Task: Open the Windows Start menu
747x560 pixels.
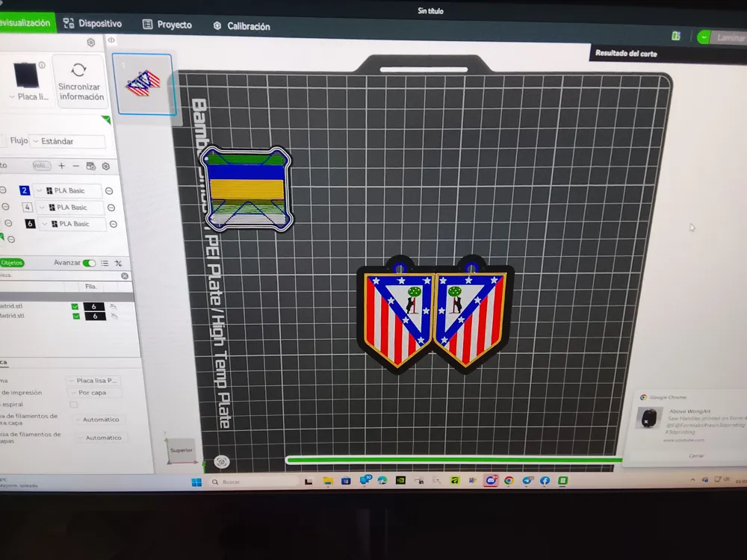Action: click(x=196, y=482)
